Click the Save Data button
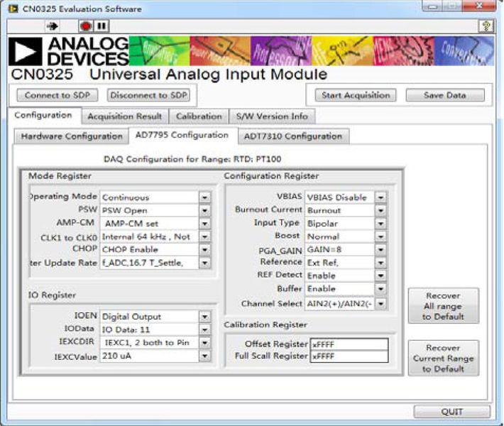 [x=445, y=95]
